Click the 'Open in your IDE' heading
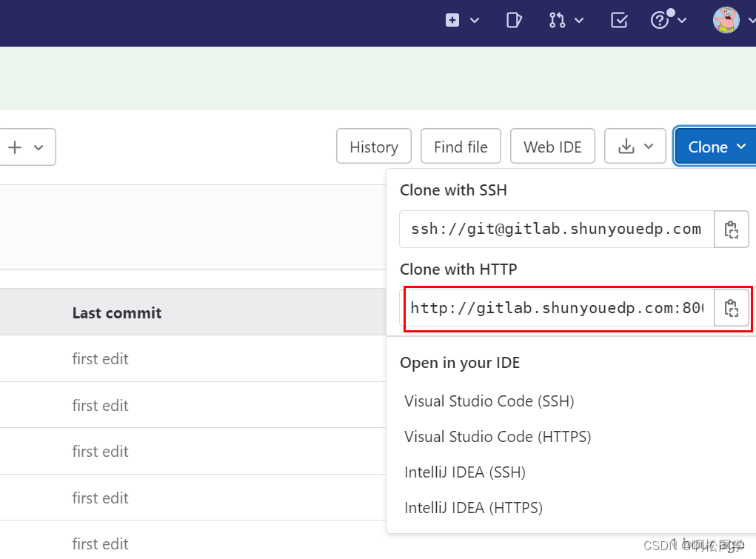 coord(460,363)
